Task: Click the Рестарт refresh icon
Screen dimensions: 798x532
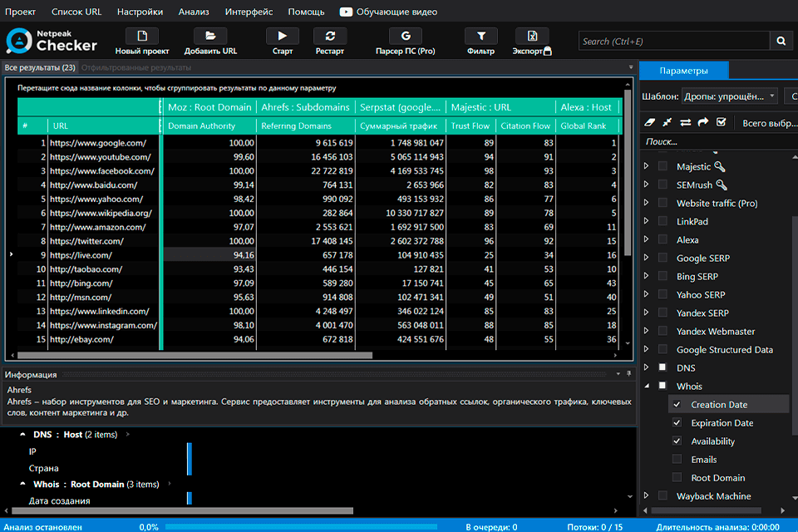Action: click(x=330, y=37)
